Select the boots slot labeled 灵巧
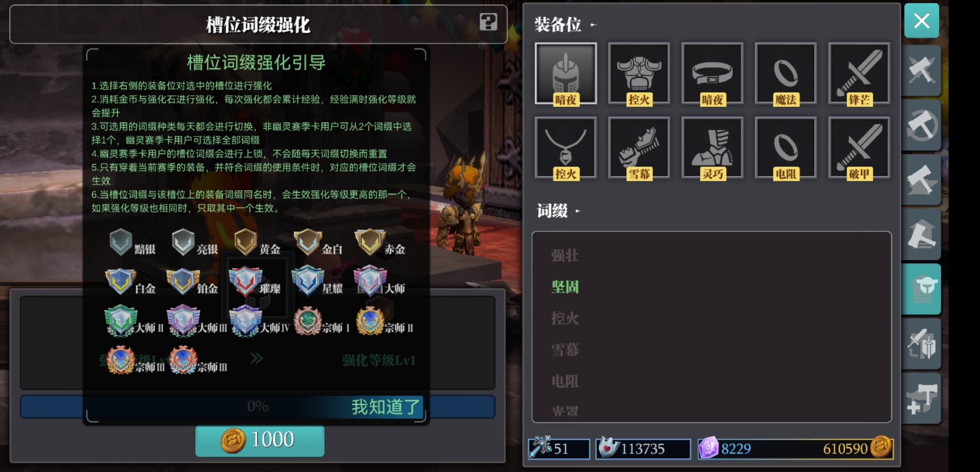The width and height of the screenshot is (980, 472). (x=712, y=148)
